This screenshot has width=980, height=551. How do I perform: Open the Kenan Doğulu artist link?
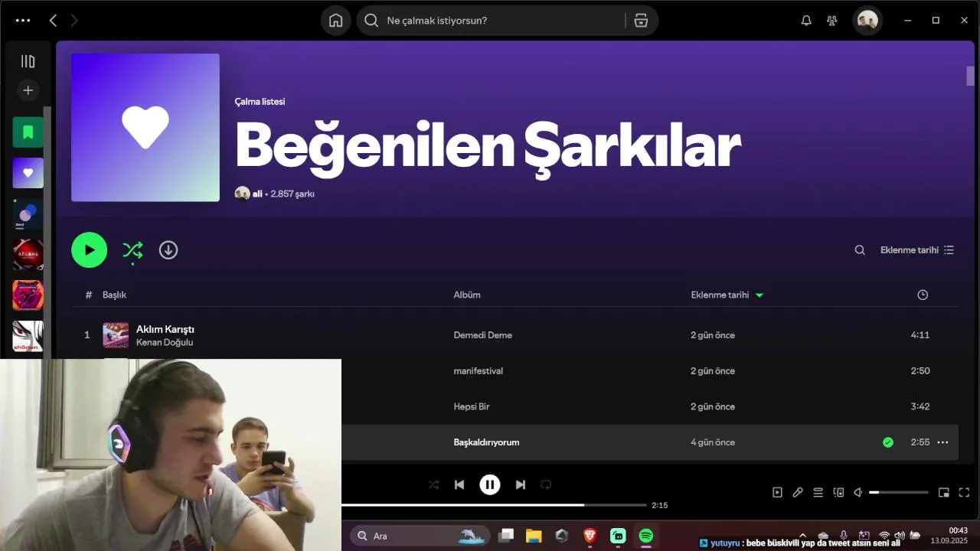pyautogui.click(x=165, y=342)
